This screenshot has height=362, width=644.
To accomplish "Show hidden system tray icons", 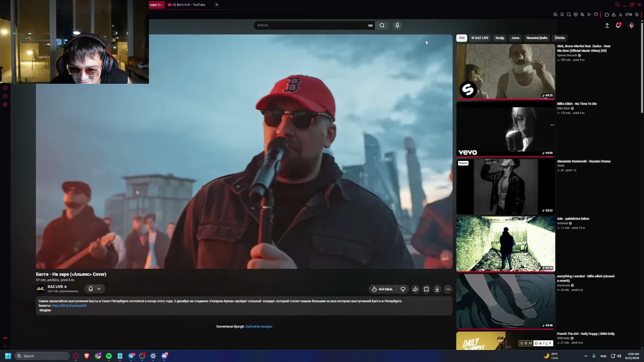I will click(x=586, y=356).
